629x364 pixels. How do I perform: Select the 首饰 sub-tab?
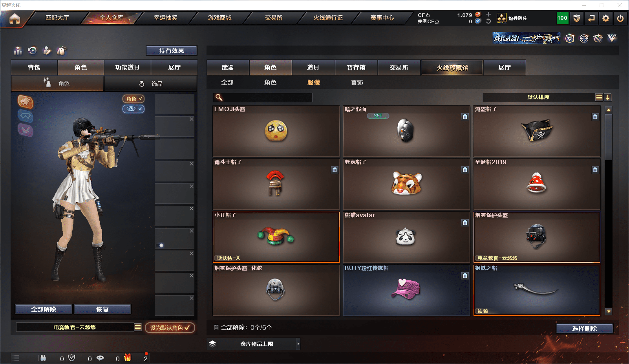pyautogui.click(x=357, y=82)
